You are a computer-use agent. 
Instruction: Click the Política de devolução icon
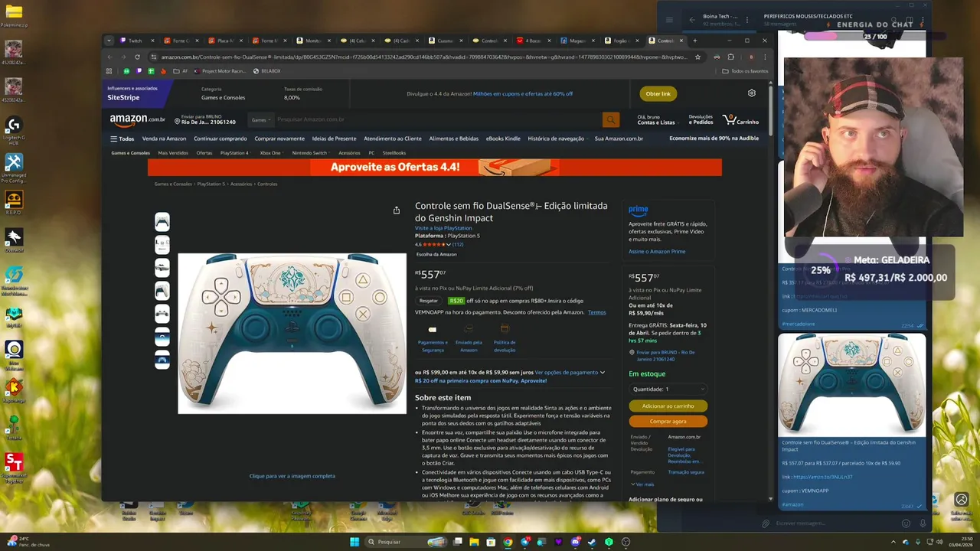[x=505, y=329]
